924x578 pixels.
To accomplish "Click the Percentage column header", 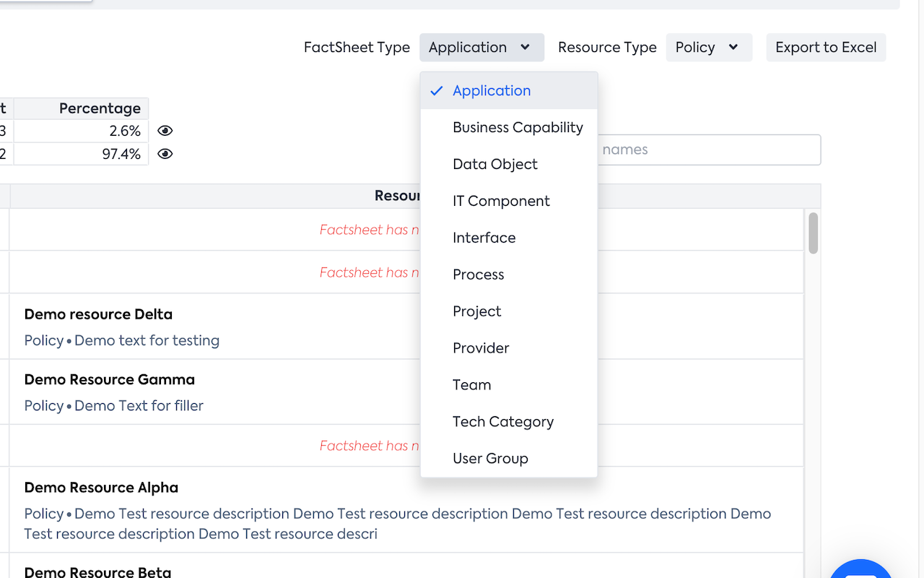I will [81, 108].
